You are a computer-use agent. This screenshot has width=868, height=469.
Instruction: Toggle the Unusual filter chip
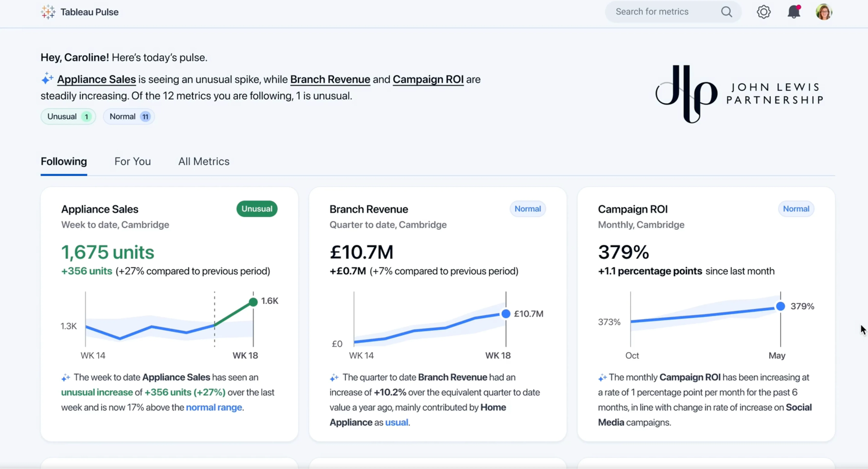(68, 116)
